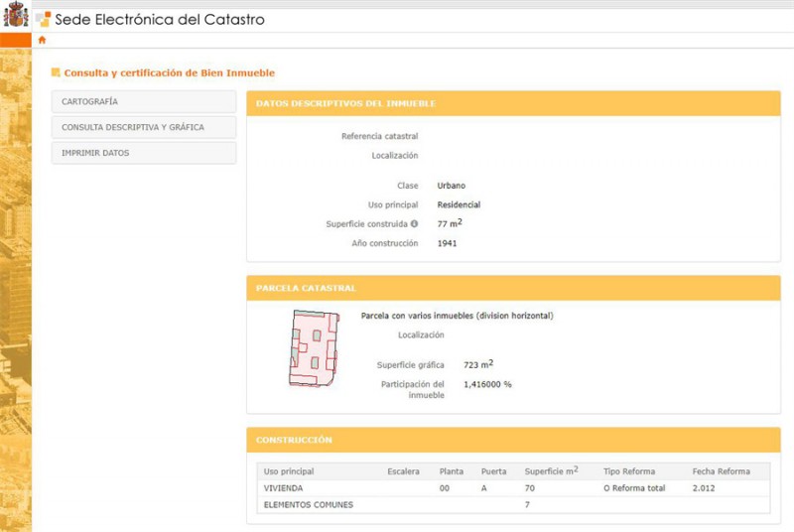Click the Spanish coat of arms logo
The width and height of the screenshot is (794, 532).
pos(16,15)
